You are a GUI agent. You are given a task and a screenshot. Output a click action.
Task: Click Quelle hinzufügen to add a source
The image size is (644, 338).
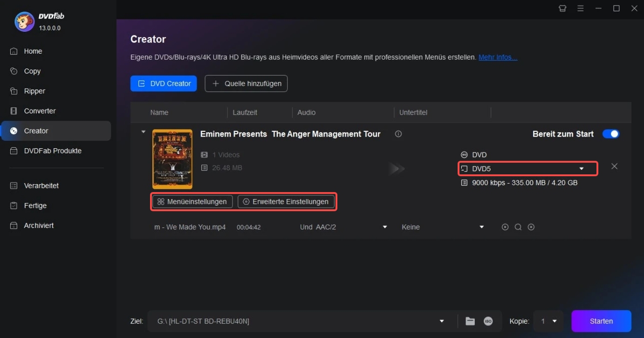click(246, 83)
